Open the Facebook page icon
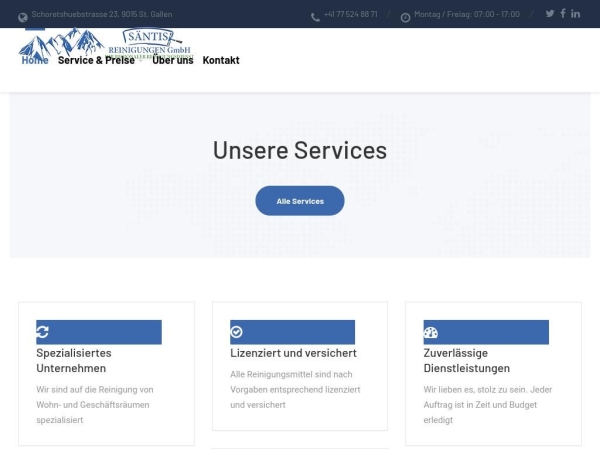600x450 pixels. click(x=563, y=14)
